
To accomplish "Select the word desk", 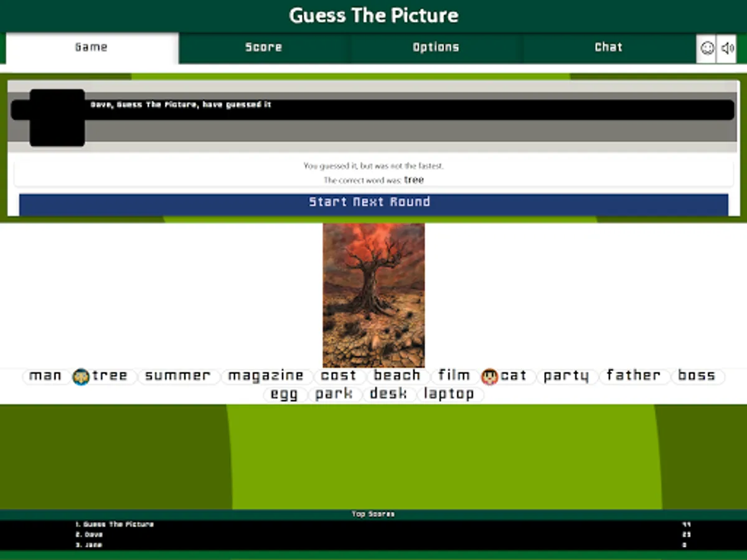I will click(x=388, y=394).
